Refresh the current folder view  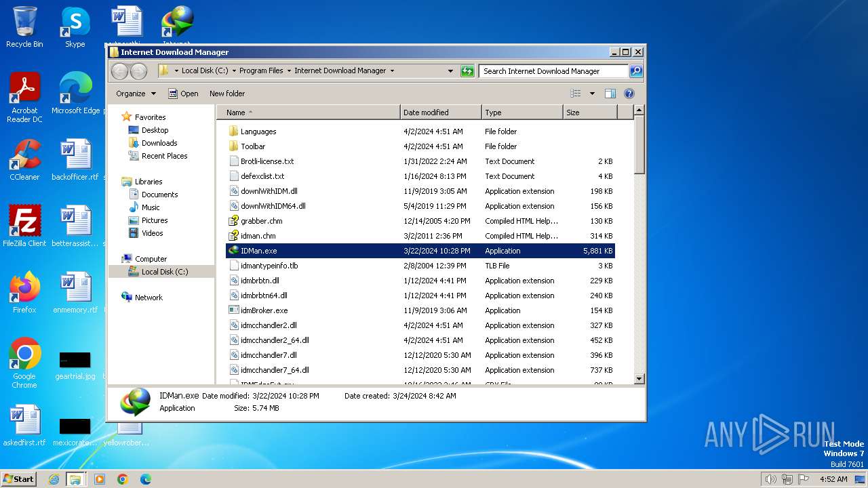[467, 70]
